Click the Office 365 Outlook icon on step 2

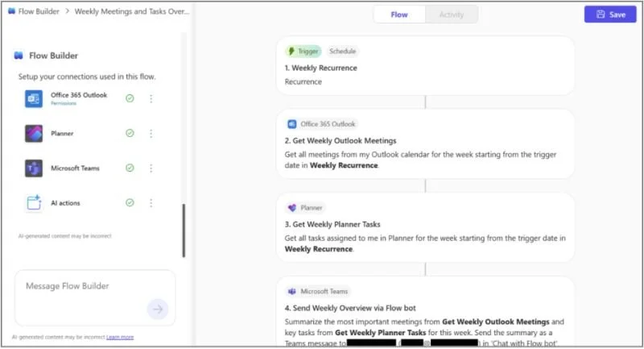(292, 124)
